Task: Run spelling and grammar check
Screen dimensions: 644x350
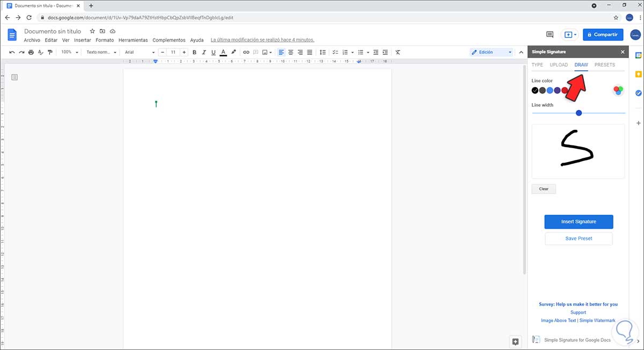Action: tap(41, 52)
